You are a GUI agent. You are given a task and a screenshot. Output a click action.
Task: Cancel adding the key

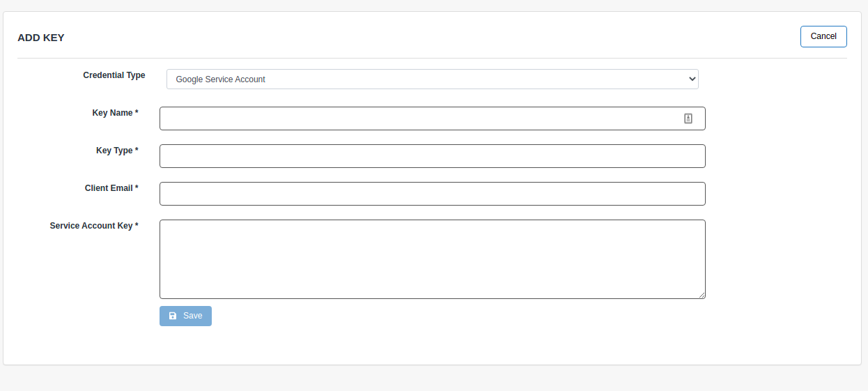coord(823,36)
